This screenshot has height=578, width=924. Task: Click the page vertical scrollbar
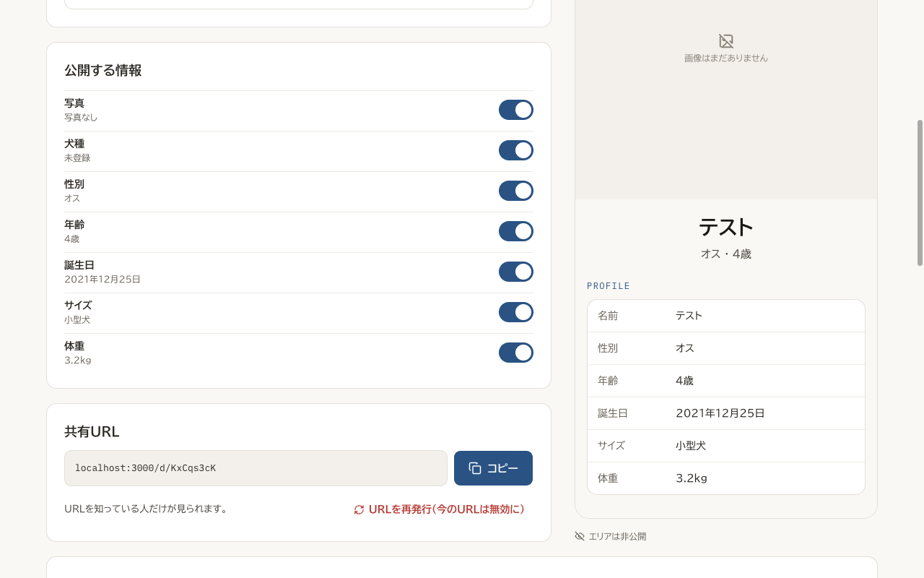pyautogui.click(x=920, y=193)
